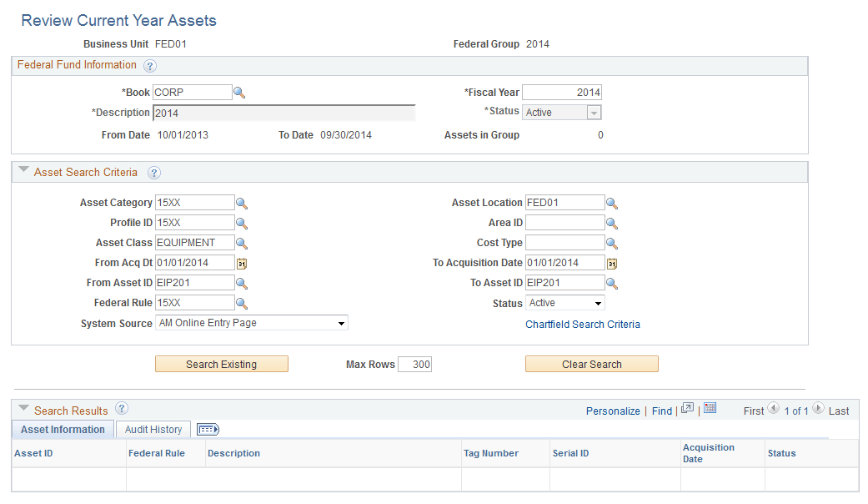Click the Asset Search Criteria help icon
This screenshot has height=504, width=868.
pos(154,173)
